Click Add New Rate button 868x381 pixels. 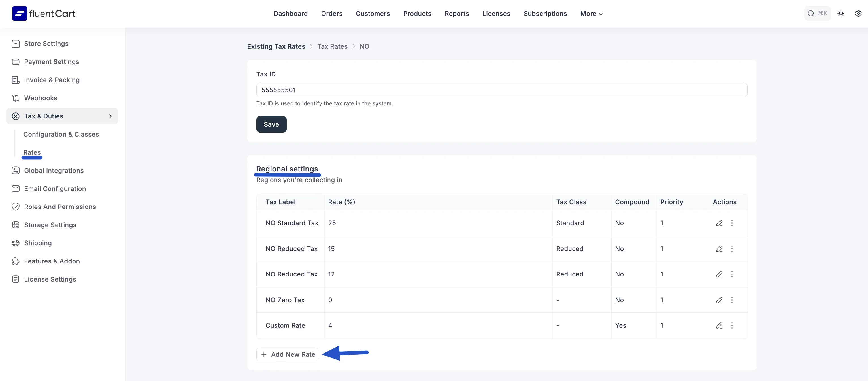tap(288, 354)
